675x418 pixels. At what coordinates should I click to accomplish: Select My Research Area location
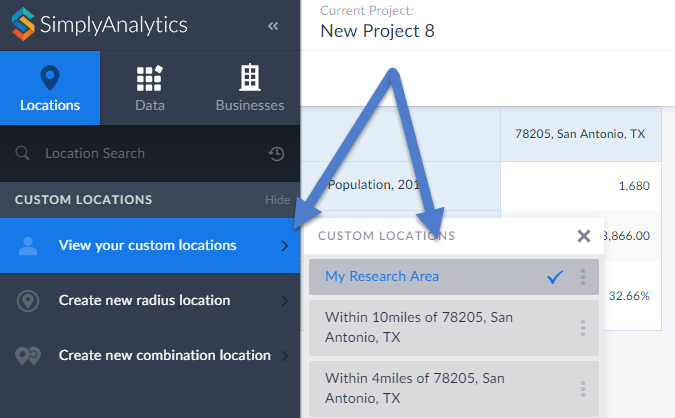[x=454, y=277]
